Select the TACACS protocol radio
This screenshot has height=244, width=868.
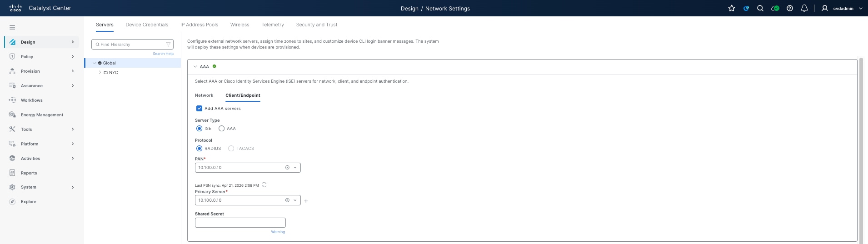click(x=231, y=149)
